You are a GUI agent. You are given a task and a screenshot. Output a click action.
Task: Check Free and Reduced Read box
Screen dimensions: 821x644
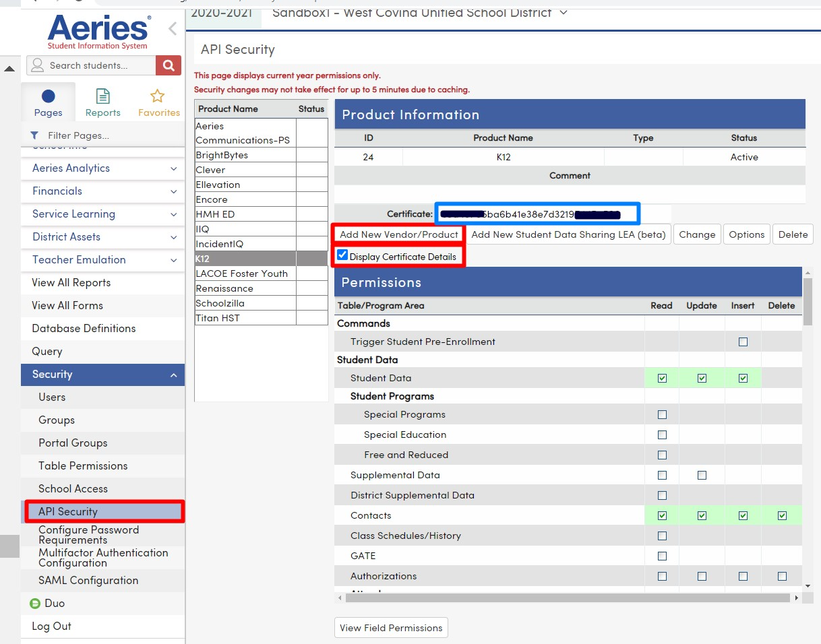pos(662,455)
